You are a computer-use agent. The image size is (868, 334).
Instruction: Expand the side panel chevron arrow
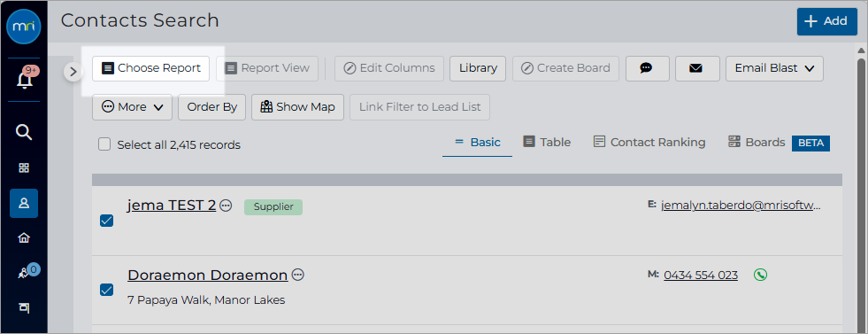[x=73, y=72]
